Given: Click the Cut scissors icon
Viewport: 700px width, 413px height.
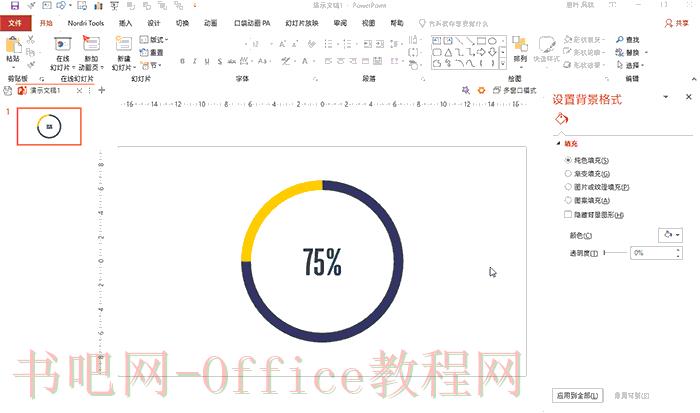Looking at the screenshot, I should click(30, 40).
